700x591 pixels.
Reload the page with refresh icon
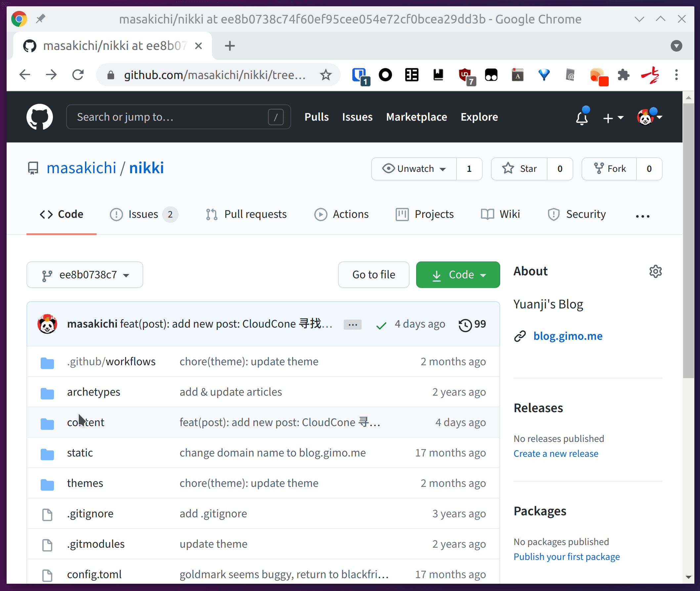(x=78, y=75)
